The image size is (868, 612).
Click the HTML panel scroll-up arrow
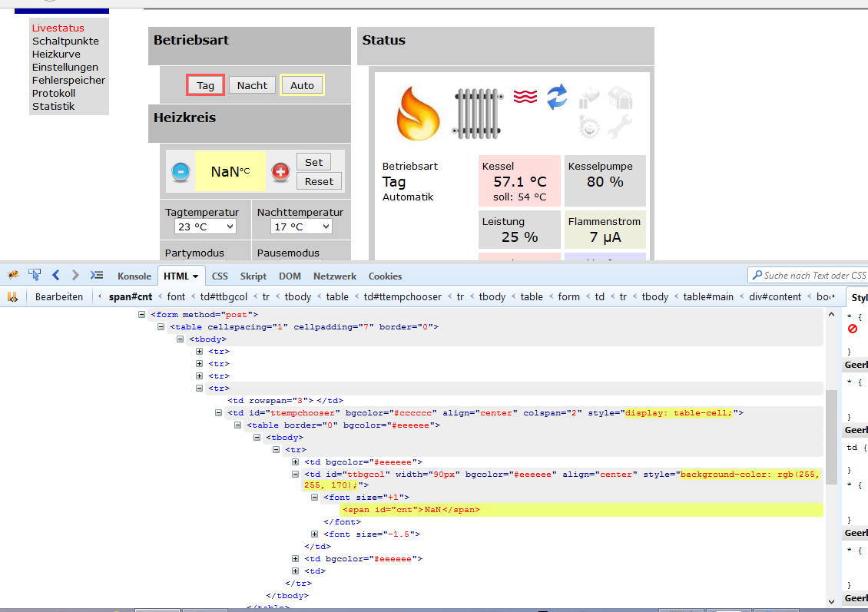831,314
